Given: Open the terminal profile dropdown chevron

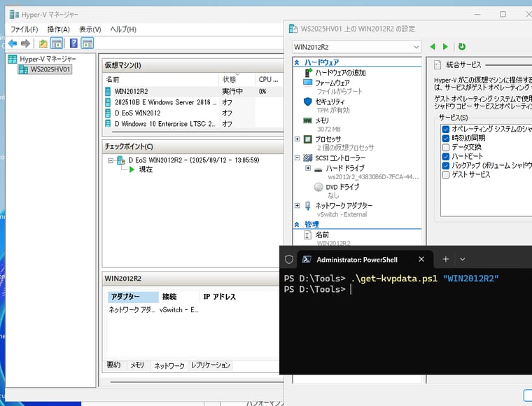Looking at the screenshot, I should pyautogui.click(x=463, y=260).
